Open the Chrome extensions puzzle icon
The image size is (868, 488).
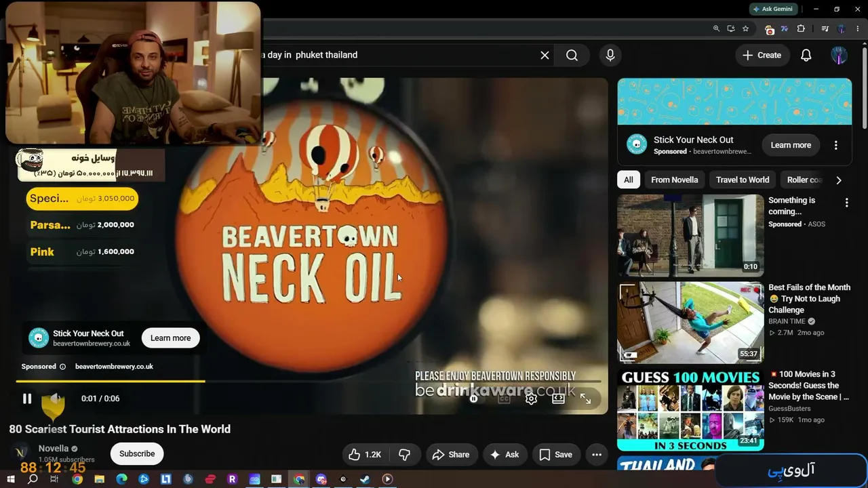pos(801,28)
